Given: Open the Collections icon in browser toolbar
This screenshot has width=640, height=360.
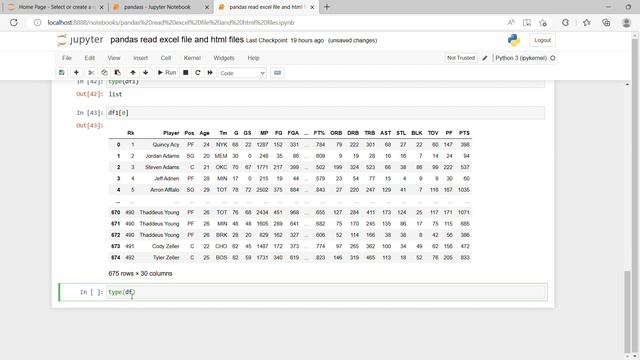Looking at the screenshot, I should click(x=606, y=22).
